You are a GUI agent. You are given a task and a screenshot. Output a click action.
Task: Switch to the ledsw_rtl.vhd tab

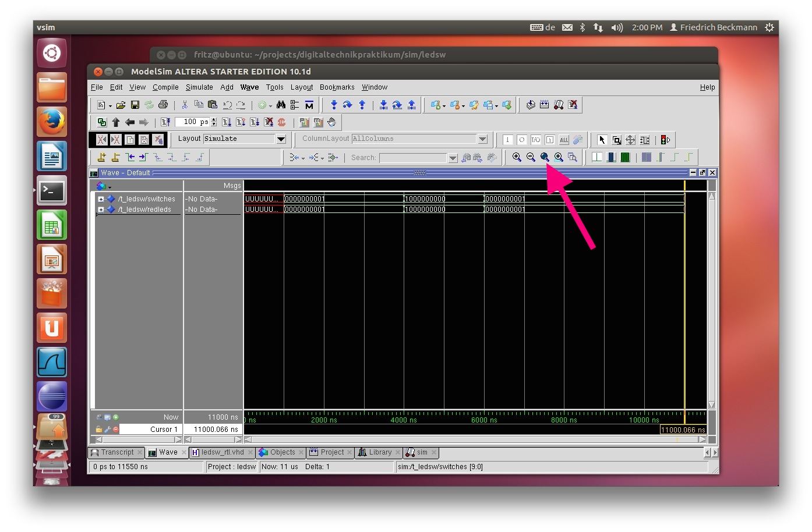click(x=222, y=452)
